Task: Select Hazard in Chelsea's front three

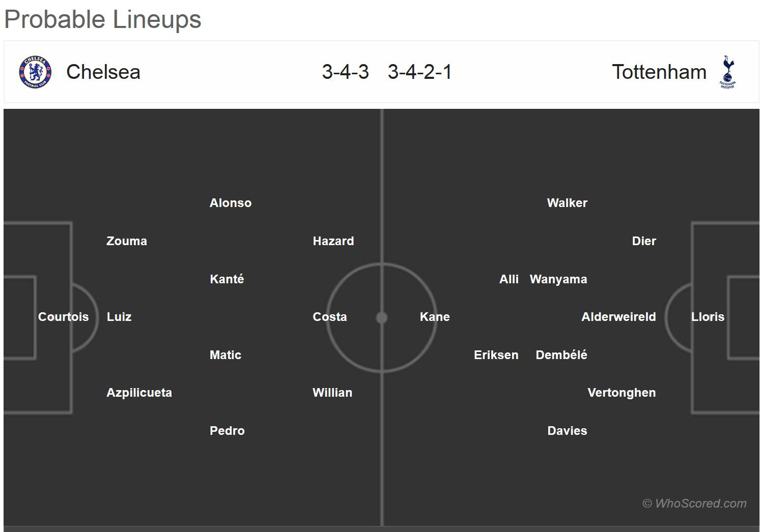Action: 333,241
